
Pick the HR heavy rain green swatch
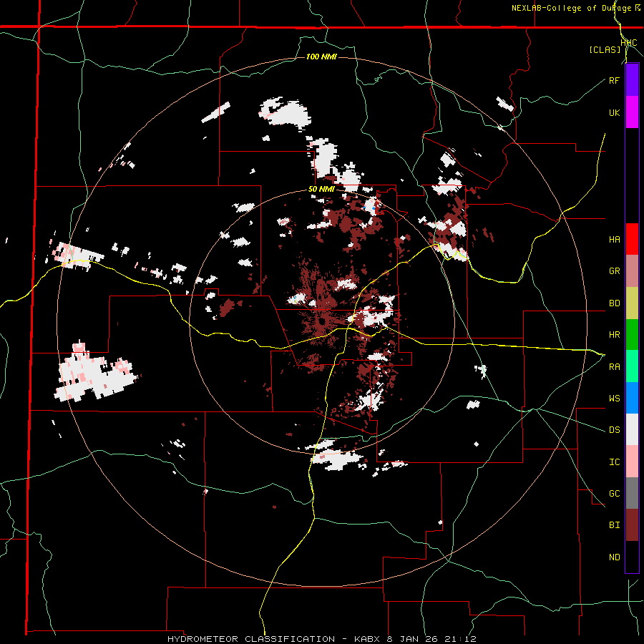(632, 335)
